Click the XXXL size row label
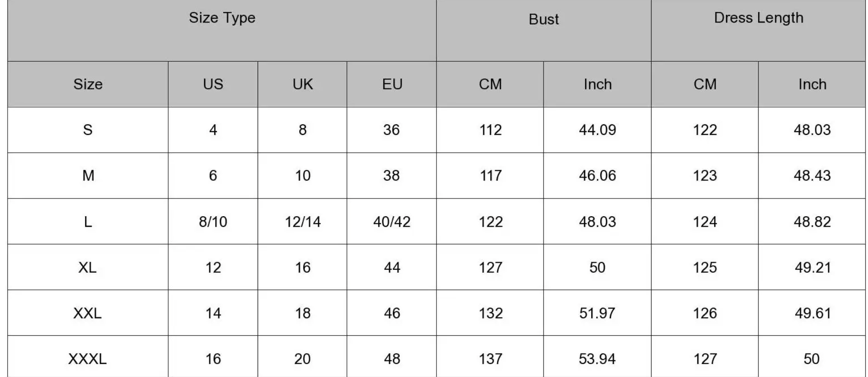Screen dimensions: 868x377 tap(87, 359)
